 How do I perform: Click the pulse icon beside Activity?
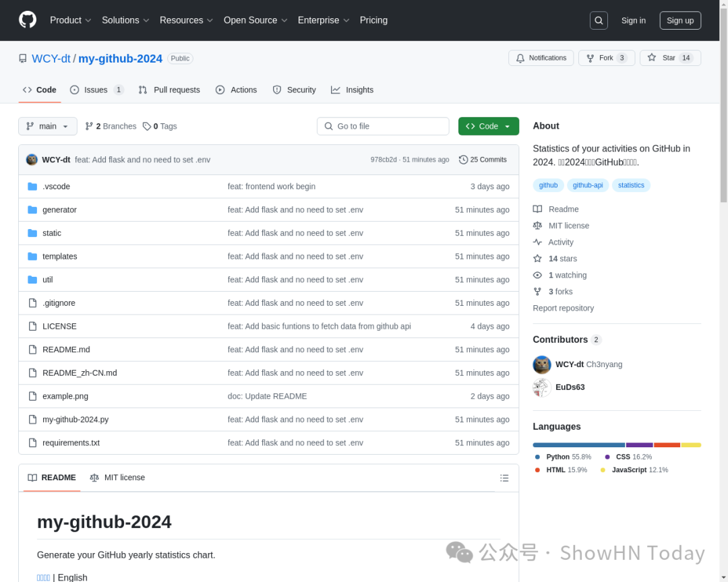coord(537,243)
